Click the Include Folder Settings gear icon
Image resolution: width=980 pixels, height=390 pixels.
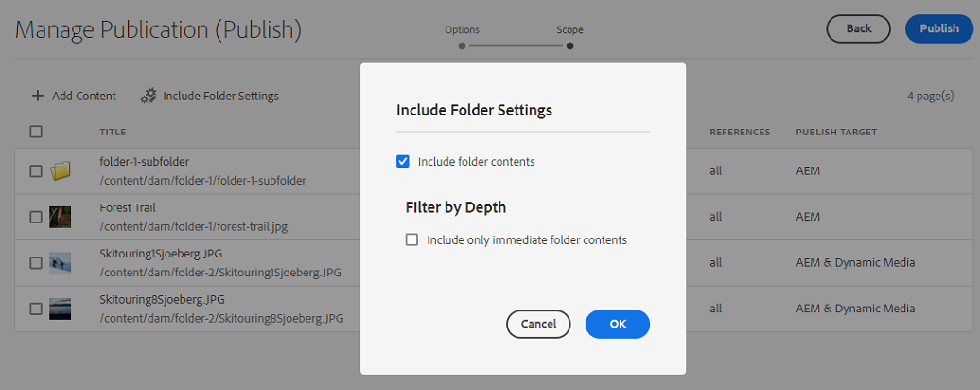tap(149, 96)
